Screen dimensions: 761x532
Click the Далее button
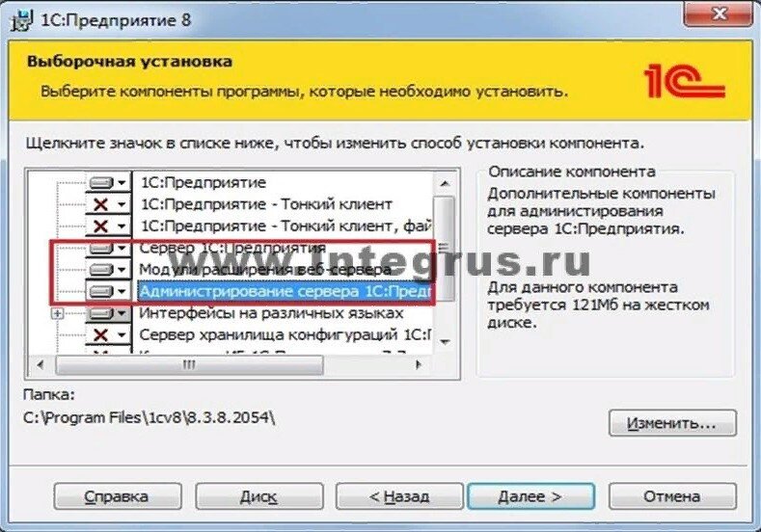[x=530, y=496]
